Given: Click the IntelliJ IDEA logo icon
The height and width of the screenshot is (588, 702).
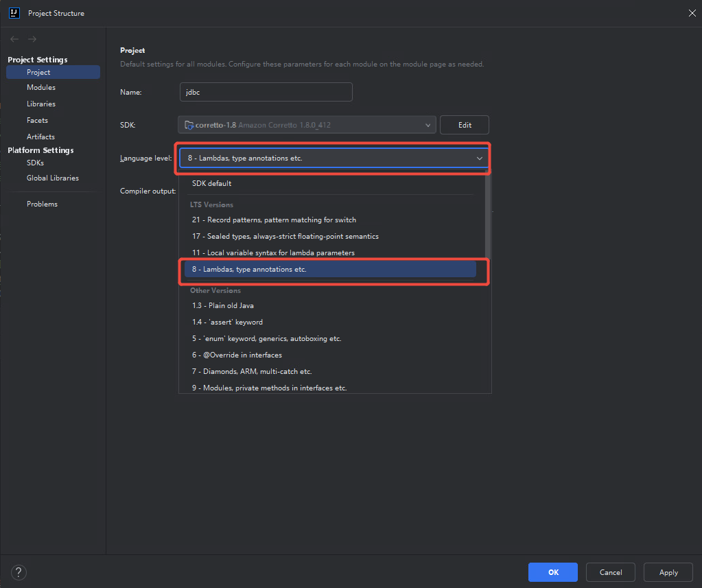Looking at the screenshot, I should pos(14,13).
